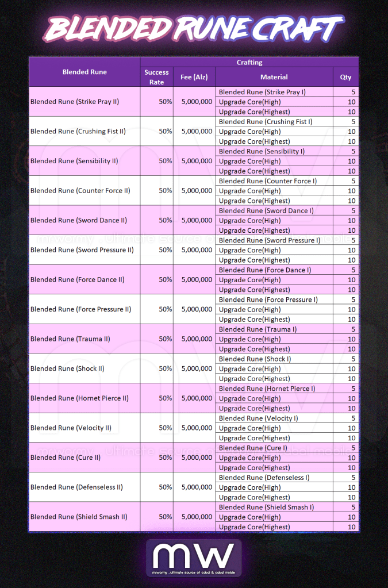
Task: Click the Blended Rune (Counter Force II) cell
Action: pyautogui.click(x=78, y=191)
